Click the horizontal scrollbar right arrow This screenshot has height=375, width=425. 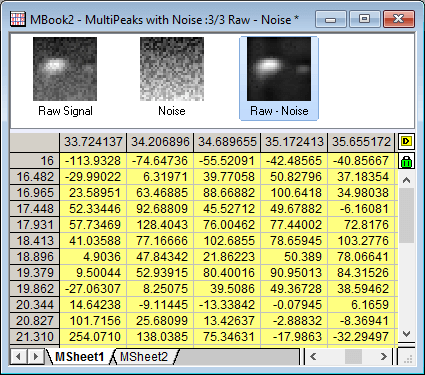pos(384,357)
